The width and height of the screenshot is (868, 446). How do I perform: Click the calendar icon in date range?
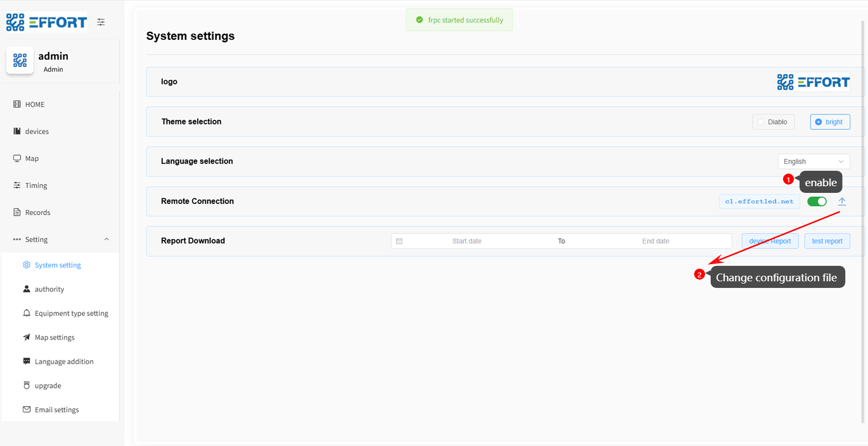(x=399, y=241)
